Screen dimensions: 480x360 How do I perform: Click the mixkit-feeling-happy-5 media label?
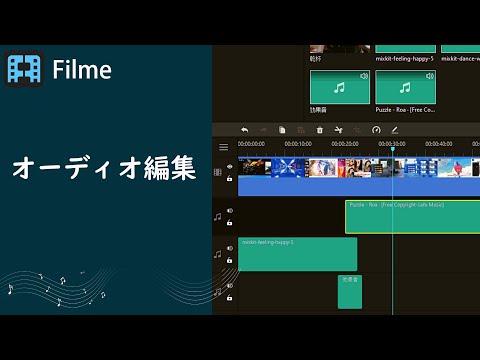point(405,59)
